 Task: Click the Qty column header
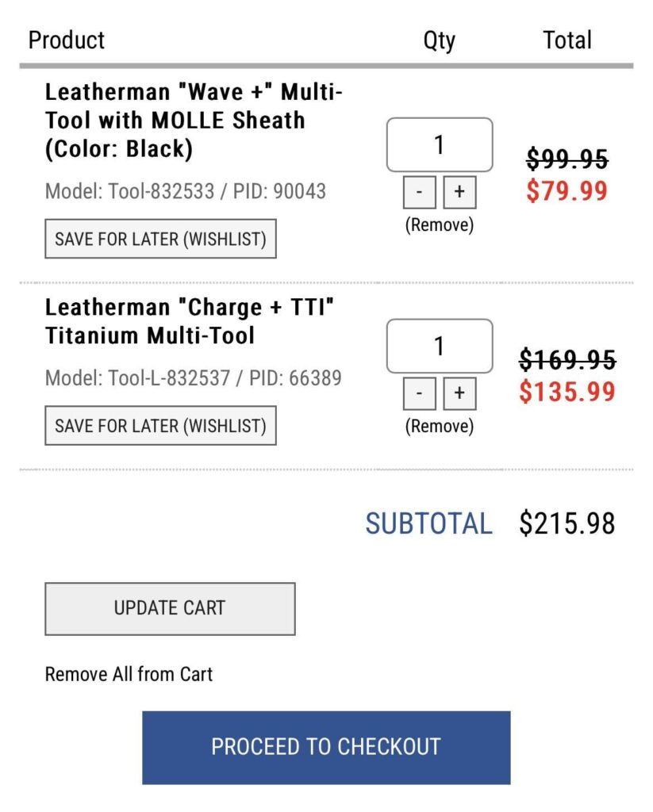(439, 40)
